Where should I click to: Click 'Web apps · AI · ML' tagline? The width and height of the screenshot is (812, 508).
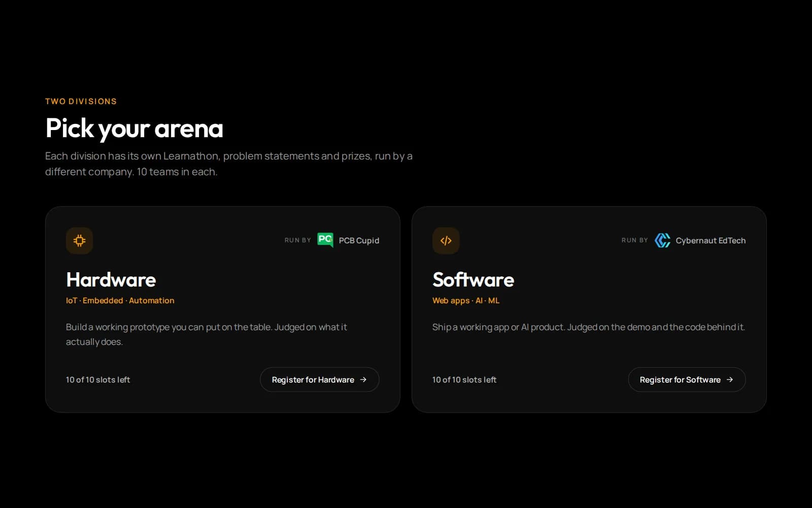coord(466,300)
